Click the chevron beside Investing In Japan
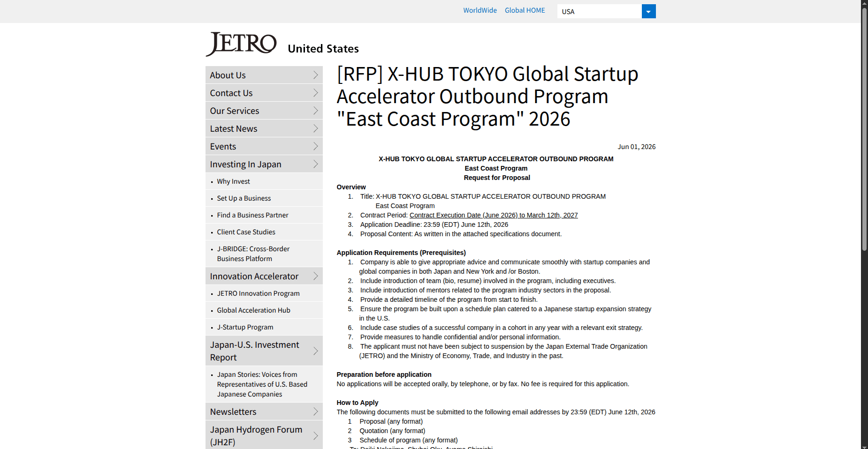The width and height of the screenshot is (868, 449). (x=316, y=164)
